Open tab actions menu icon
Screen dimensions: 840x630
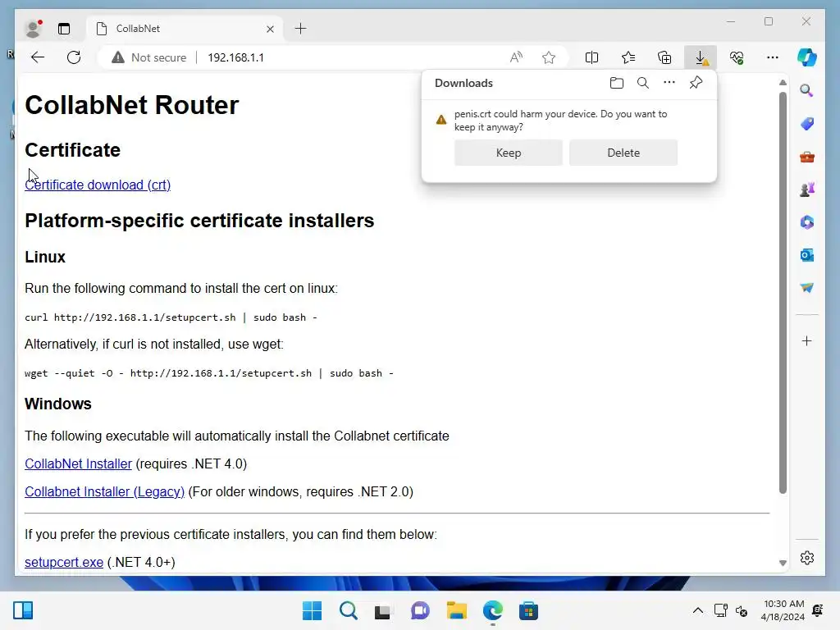click(64, 29)
